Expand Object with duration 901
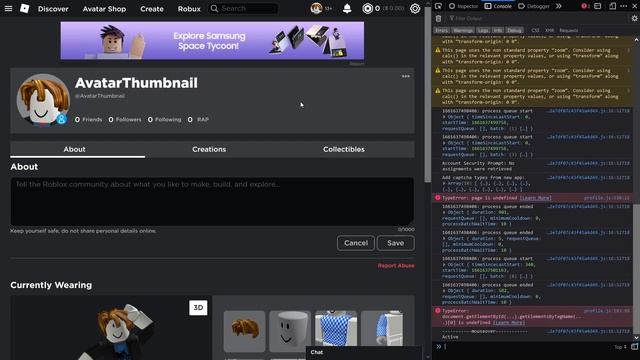Screen dimensions: 640x360 [444, 212]
